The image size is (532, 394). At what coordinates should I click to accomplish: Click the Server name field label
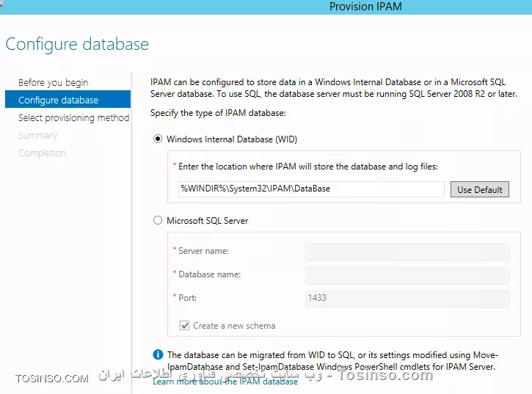tap(203, 251)
